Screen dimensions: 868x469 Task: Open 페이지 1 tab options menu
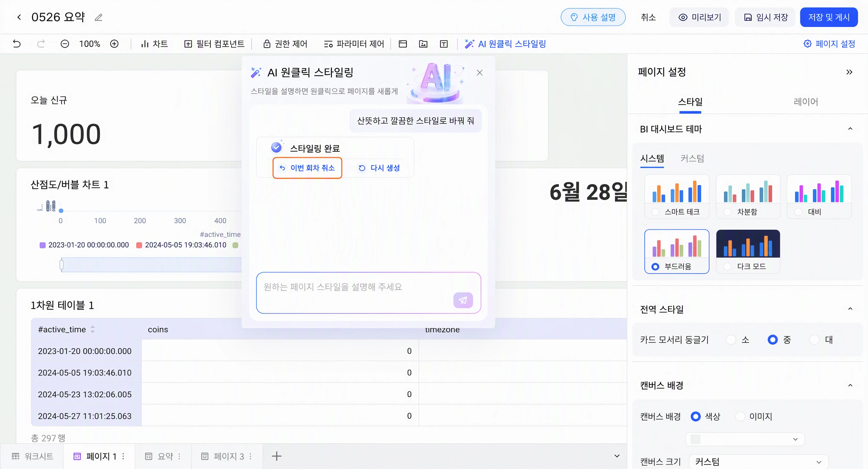tap(123, 456)
